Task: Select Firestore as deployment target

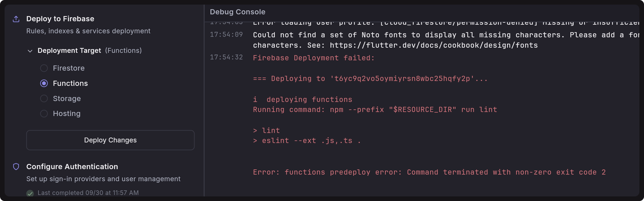Action: click(68, 68)
